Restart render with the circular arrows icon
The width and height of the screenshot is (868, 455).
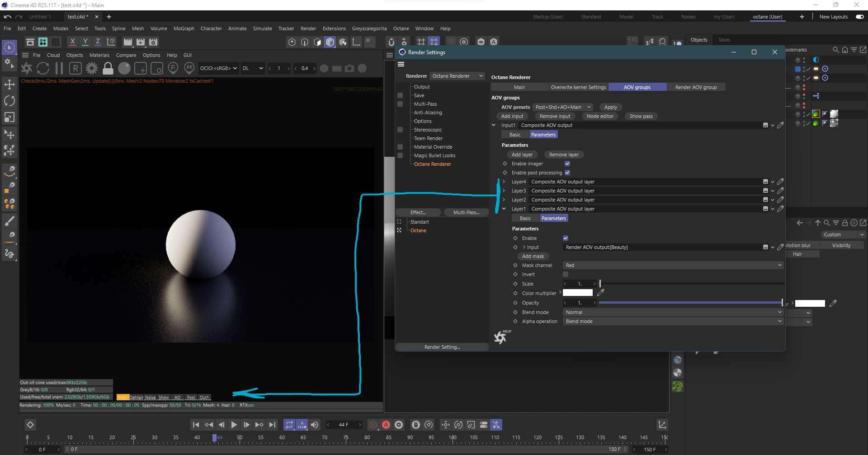coord(43,68)
